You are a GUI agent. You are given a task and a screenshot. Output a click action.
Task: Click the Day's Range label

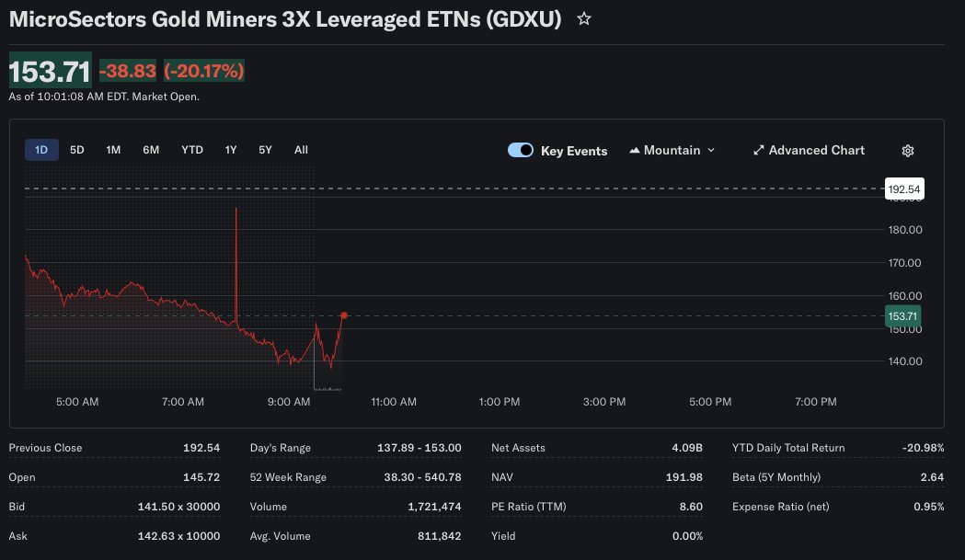point(280,448)
